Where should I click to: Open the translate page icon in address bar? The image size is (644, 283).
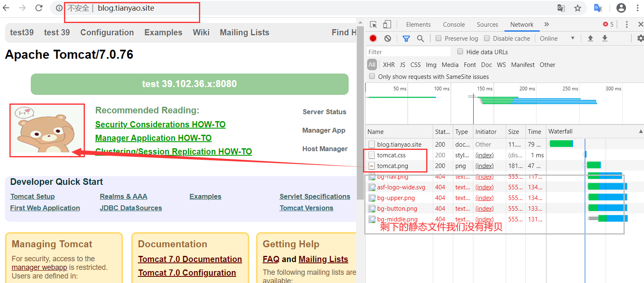(561, 8)
